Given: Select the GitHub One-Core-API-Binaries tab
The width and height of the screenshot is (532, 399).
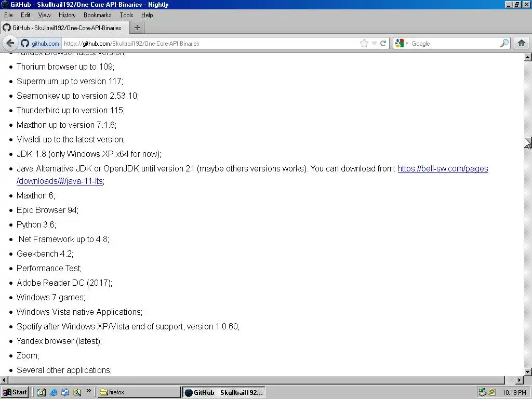Looking at the screenshot, I should [65, 28].
